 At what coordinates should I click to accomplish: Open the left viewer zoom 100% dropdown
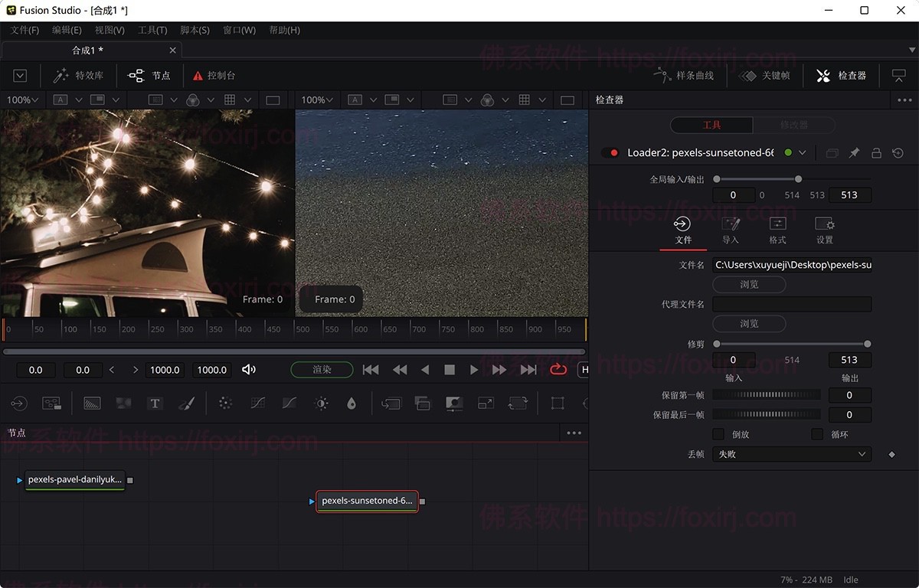pos(23,100)
